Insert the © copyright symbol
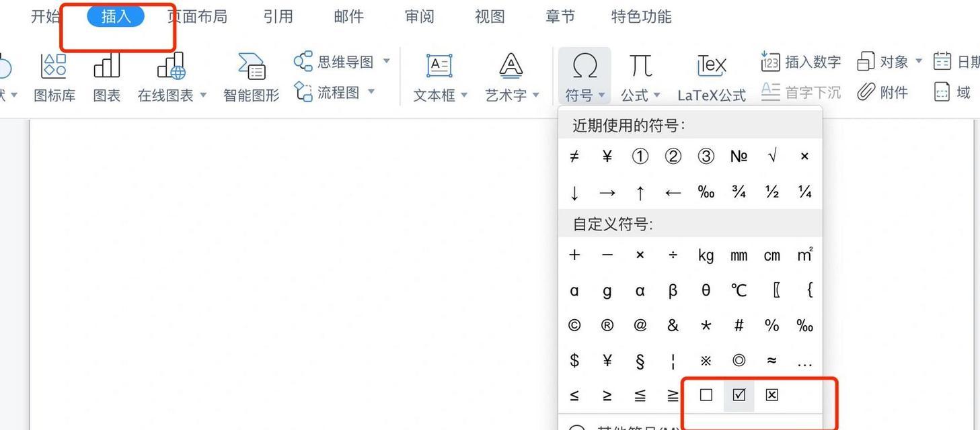 574,326
